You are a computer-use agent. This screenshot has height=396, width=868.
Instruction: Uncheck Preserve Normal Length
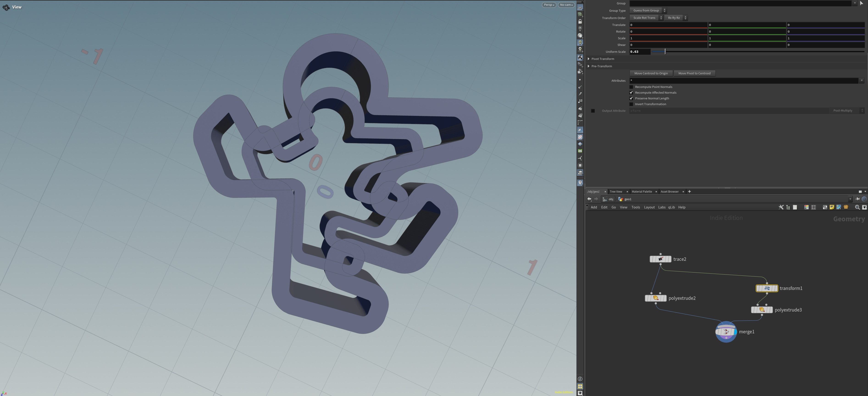point(631,98)
